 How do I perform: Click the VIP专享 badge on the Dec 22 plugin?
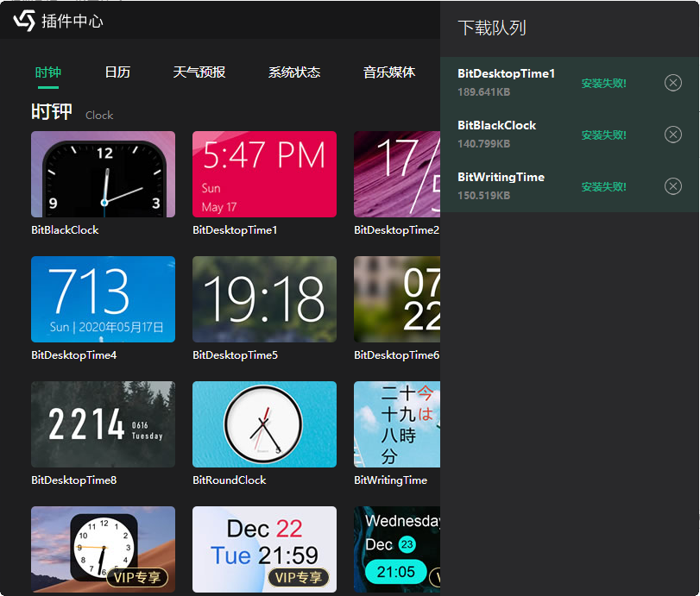300,577
